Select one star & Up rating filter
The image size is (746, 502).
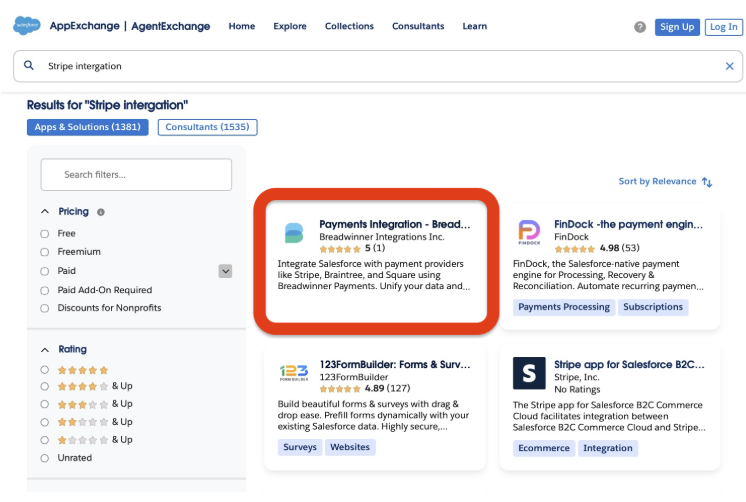tap(45, 440)
